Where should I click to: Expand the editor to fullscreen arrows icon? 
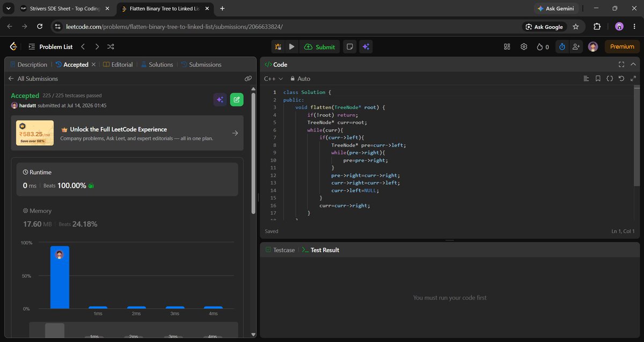pos(633,78)
